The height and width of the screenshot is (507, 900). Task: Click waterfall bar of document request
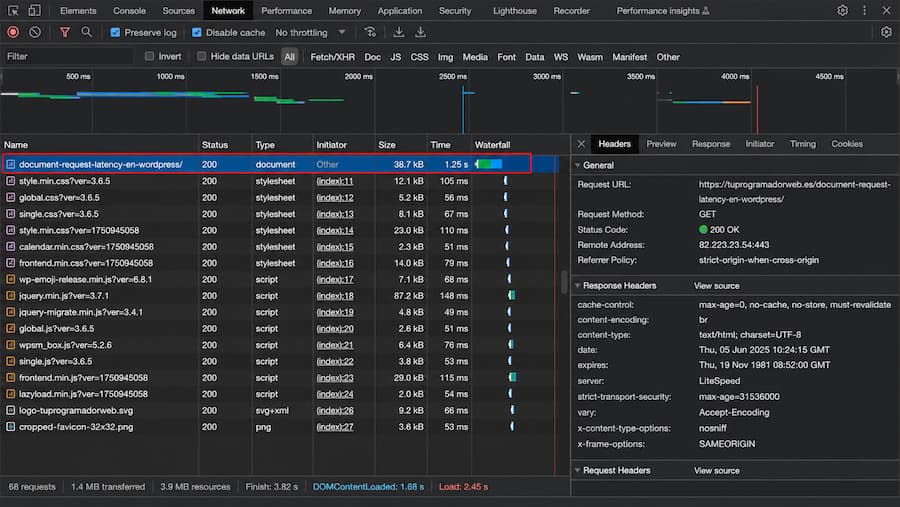coord(489,164)
